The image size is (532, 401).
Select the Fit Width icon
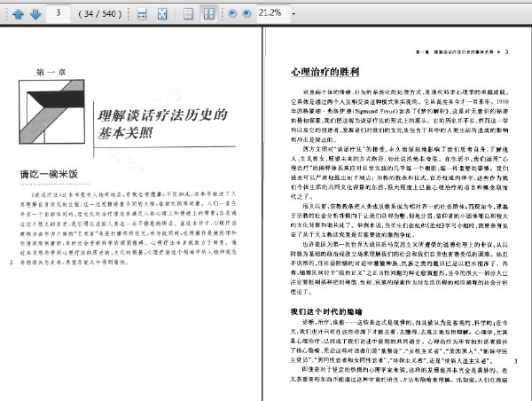(142, 14)
